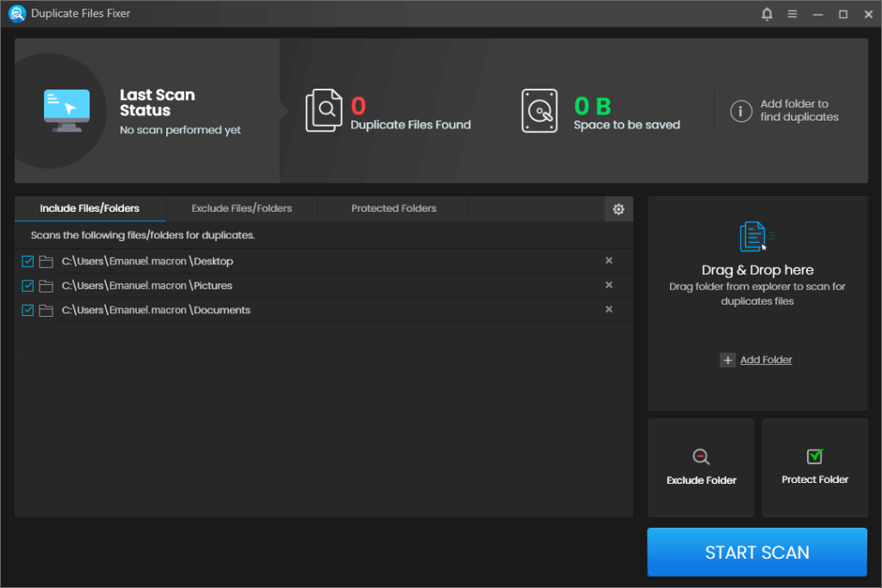The height and width of the screenshot is (588, 882).
Task: Click the duplicate files magnifier document icon
Action: pos(324,110)
